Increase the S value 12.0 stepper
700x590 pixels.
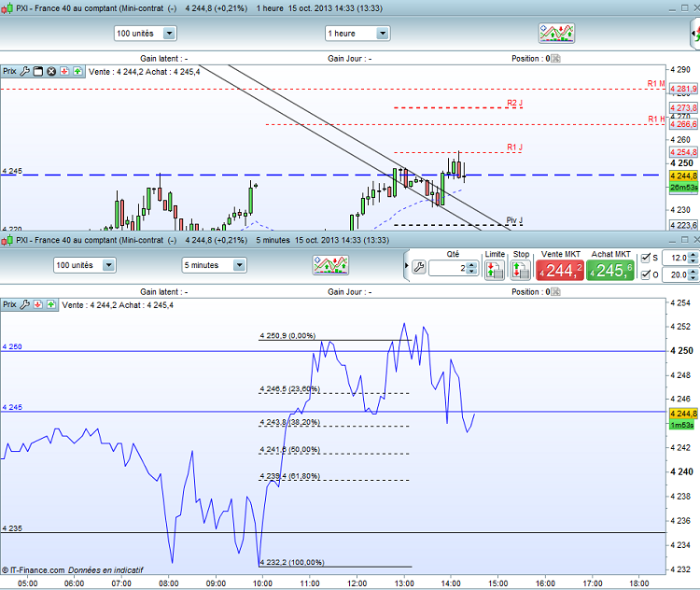(x=693, y=255)
